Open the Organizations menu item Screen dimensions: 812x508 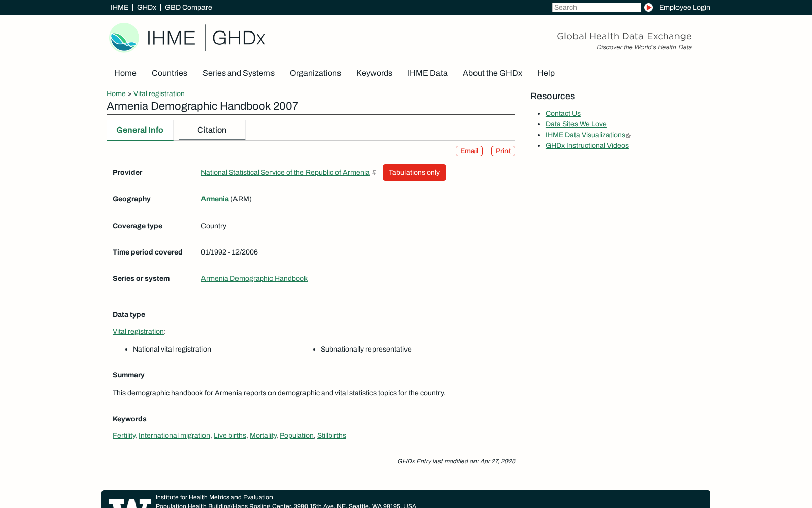point(315,73)
